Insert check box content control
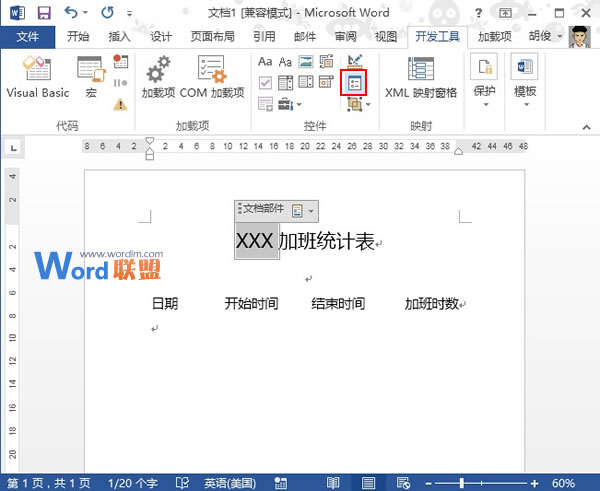The height and width of the screenshot is (491, 600). pyautogui.click(x=265, y=82)
